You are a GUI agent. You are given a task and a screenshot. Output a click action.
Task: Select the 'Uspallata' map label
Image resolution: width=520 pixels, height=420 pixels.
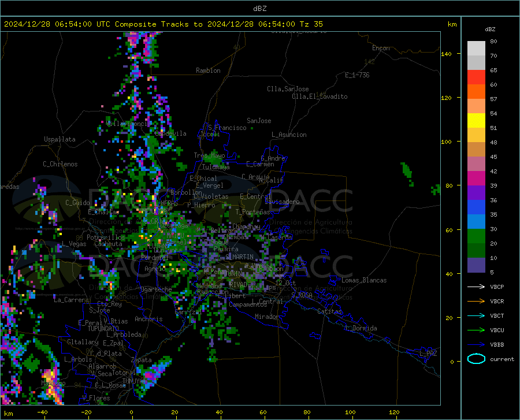[60, 139]
